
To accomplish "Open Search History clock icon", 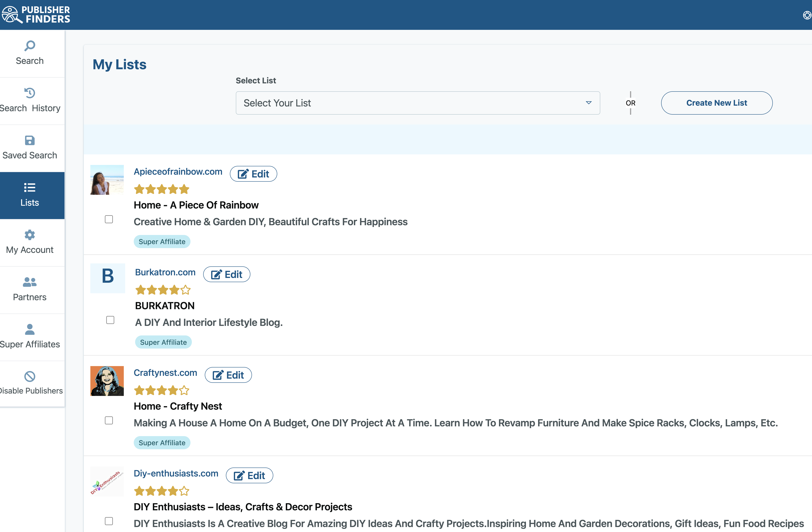I will click(x=30, y=93).
